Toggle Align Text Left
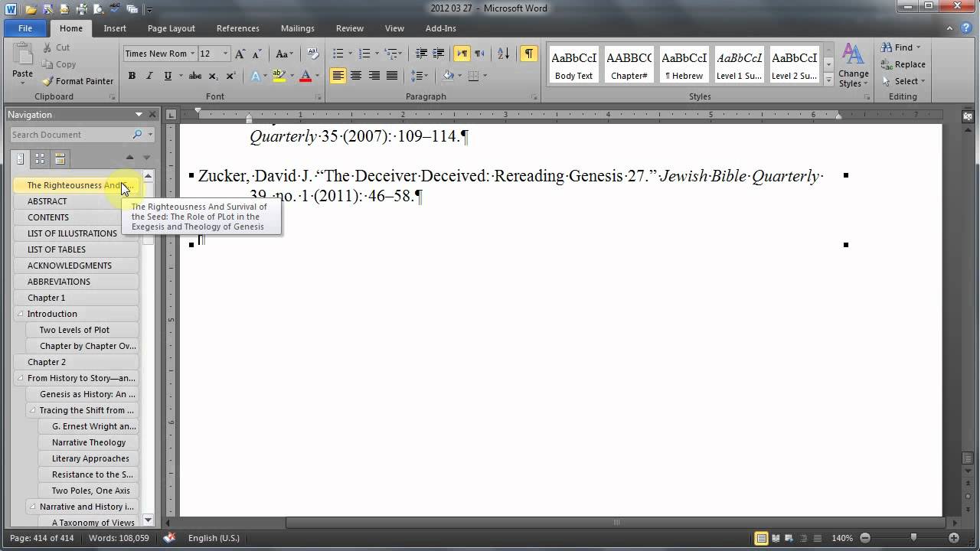Screen dimensions: 980x551 pos(338,76)
